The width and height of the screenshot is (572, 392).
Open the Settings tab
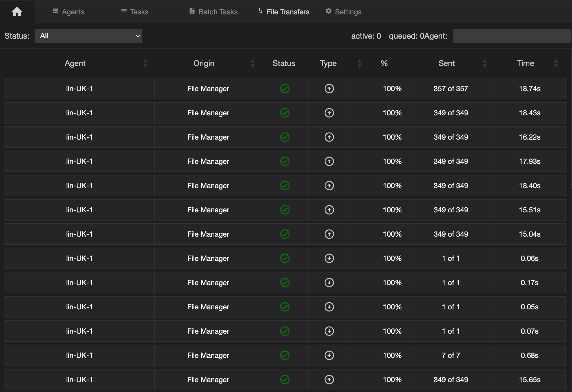tap(343, 12)
